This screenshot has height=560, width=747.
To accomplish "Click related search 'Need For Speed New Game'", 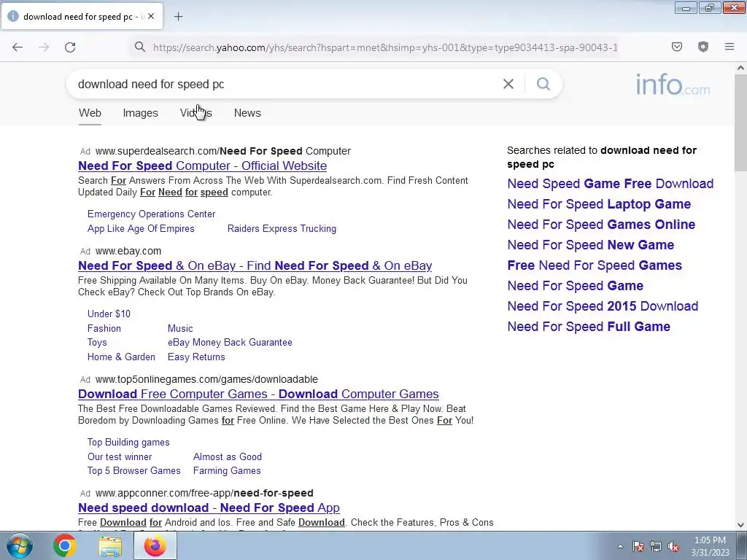I will point(591,245).
